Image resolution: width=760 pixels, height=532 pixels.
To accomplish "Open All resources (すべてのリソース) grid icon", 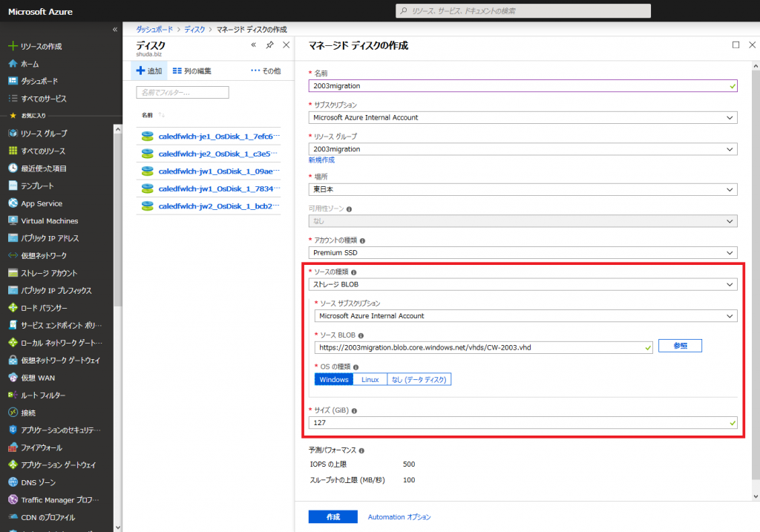I will coord(13,151).
